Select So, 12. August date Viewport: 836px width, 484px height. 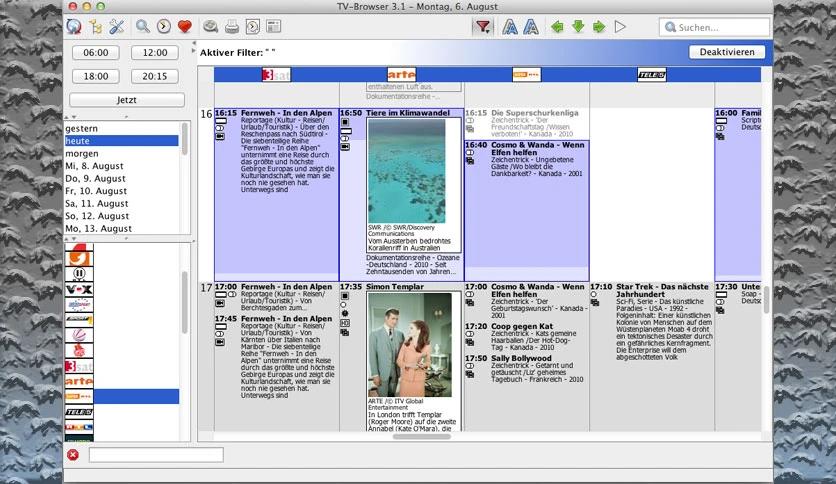click(x=122, y=216)
